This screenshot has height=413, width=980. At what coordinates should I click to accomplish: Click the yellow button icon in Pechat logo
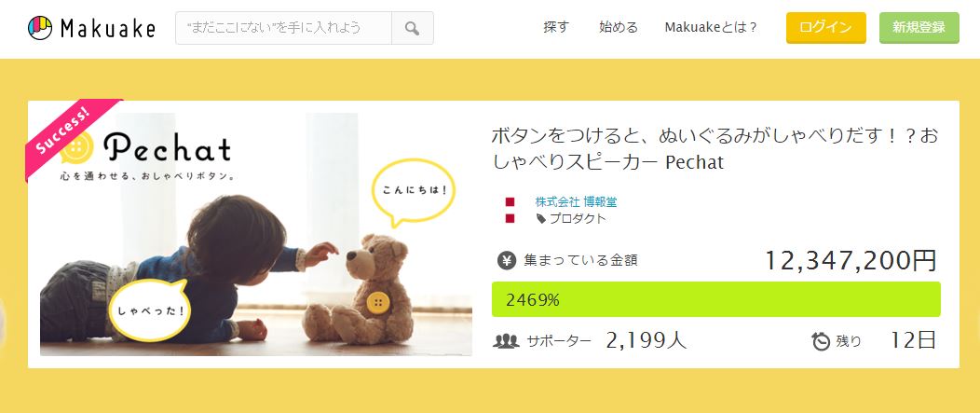[80, 147]
